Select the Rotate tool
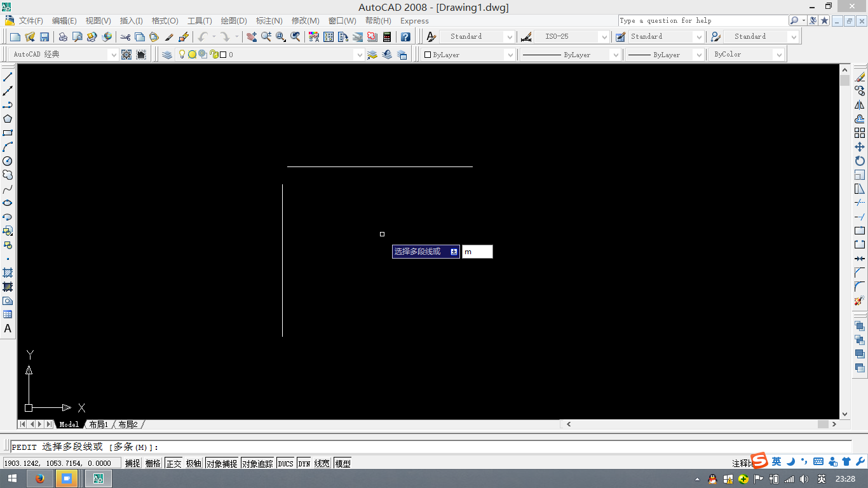Viewport: 868px width, 488px height. [x=860, y=161]
